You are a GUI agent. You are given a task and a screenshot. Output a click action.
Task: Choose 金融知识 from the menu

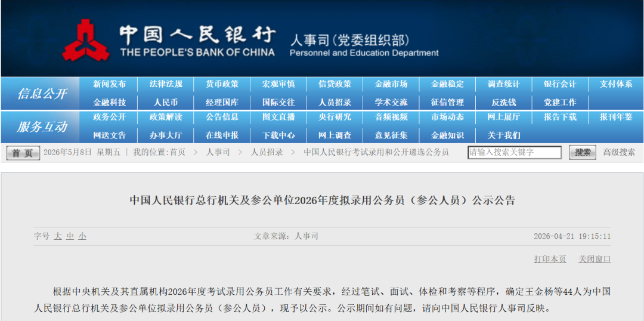click(x=447, y=135)
